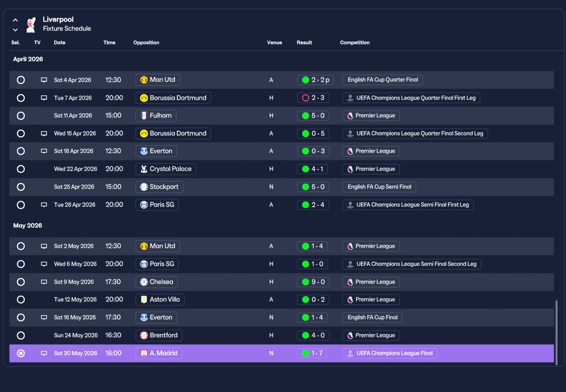Screen dimensions: 566x392
Task: Click TV icon for Everton FA Cup Final
Action: pyautogui.click(x=44, y=318)
